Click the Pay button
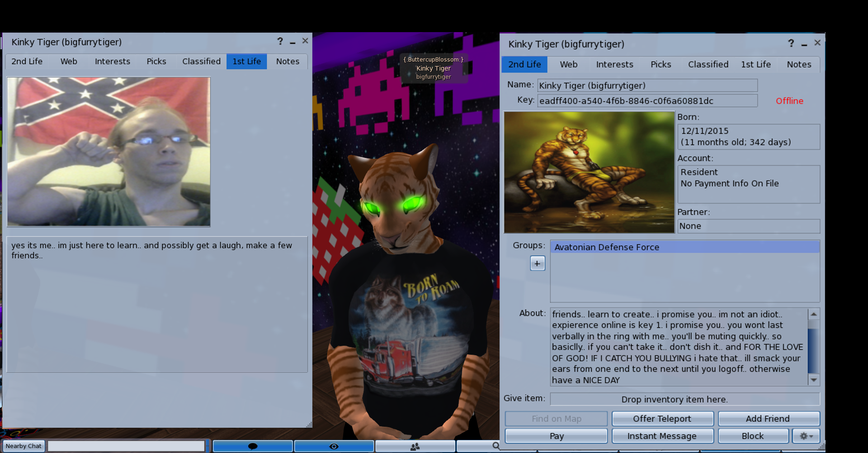This screenshot has width=868, height=453. (556, 436)
